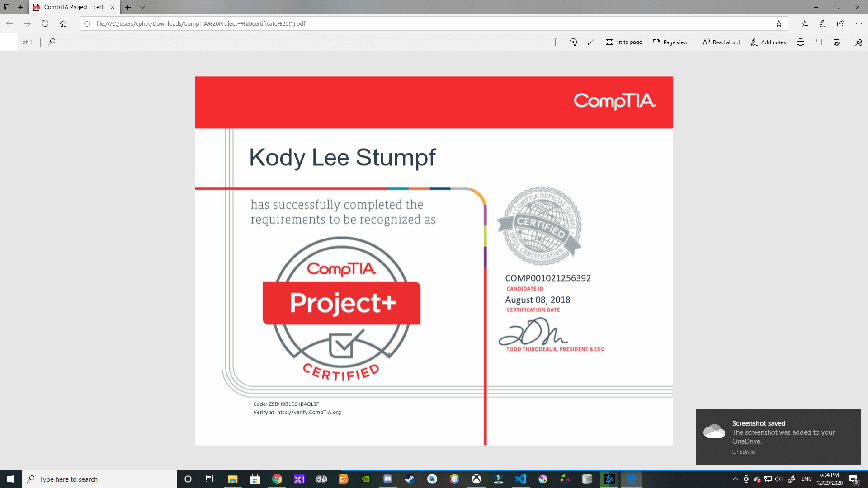This screenshot has height=488, width=868.
Task: Click the page number input field
Action: pos(9,42)
